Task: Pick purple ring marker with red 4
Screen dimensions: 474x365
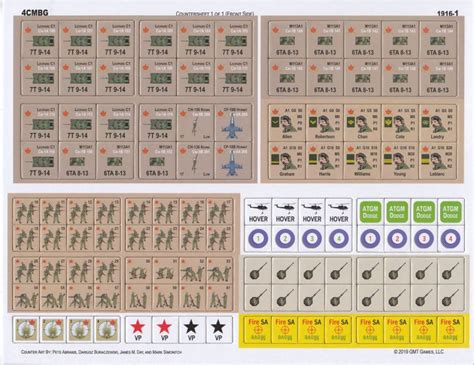Action: click(450, 239)
